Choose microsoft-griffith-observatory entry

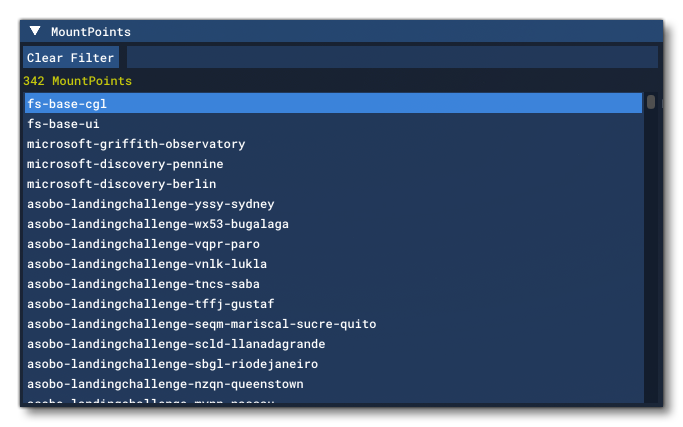coord(136,144)
